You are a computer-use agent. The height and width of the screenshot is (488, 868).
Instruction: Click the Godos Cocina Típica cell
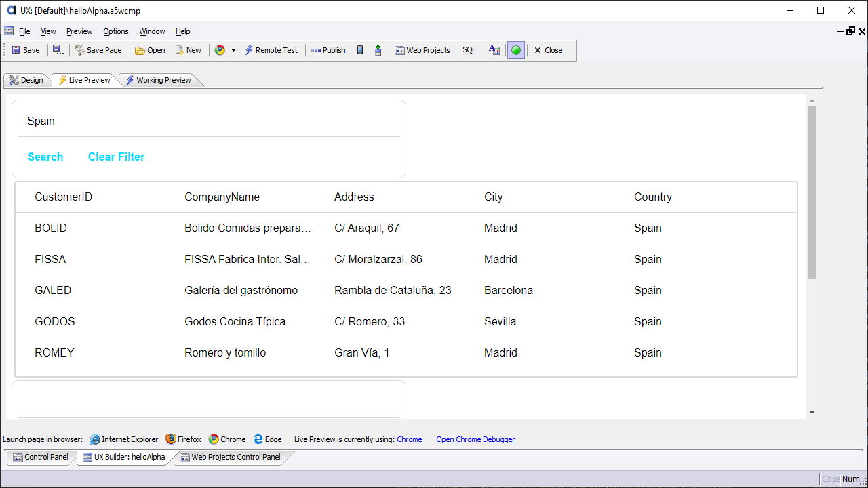[x=235, y=321]
